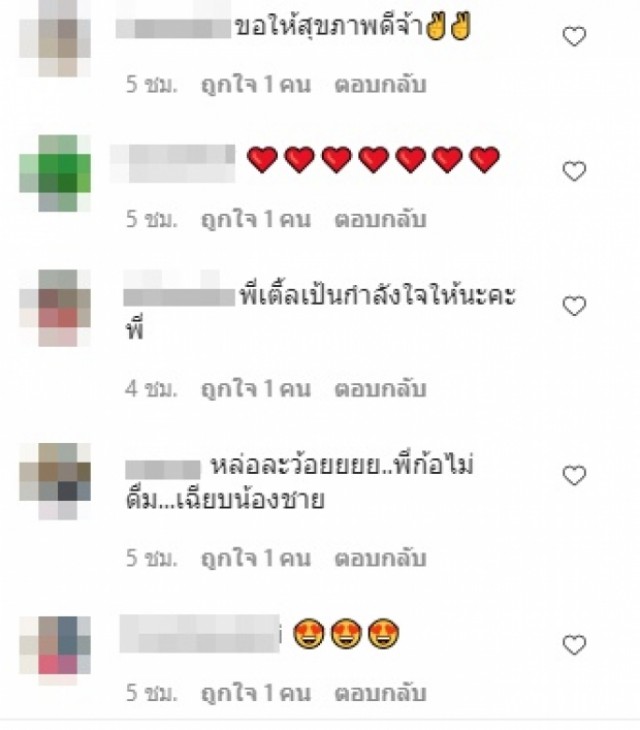Like the seven red hearts comment
Image resolution: width=640 pixels, height=730 pixels.
[x=574, y=171]
